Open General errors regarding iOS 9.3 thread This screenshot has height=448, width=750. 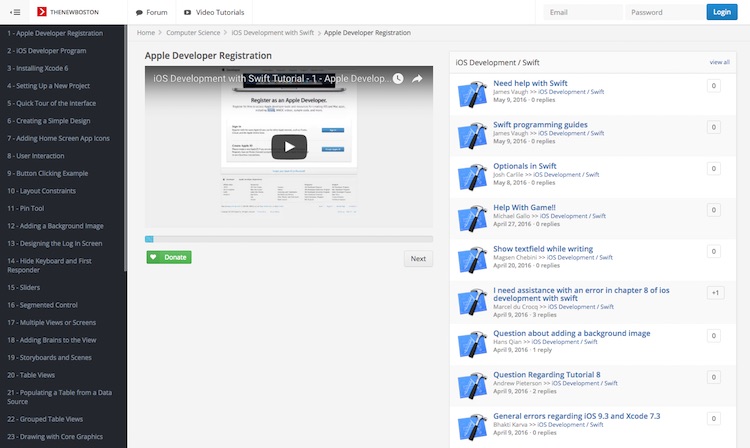[576, 416]
